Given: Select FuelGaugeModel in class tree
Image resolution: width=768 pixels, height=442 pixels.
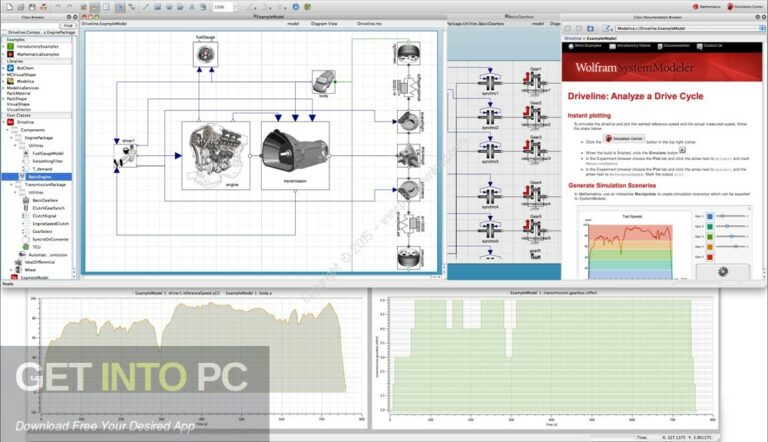Looking at the screenshot, I should pos(48,153).
